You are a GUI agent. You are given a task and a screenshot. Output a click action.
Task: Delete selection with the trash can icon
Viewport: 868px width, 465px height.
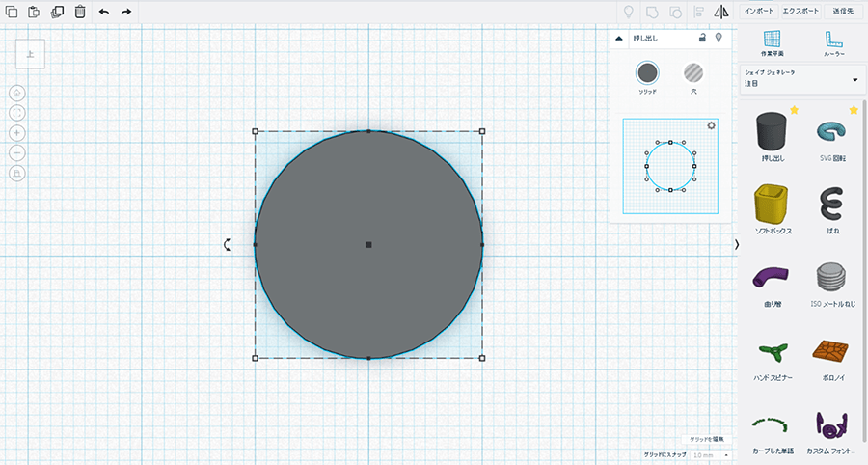(x=80, y=12)
